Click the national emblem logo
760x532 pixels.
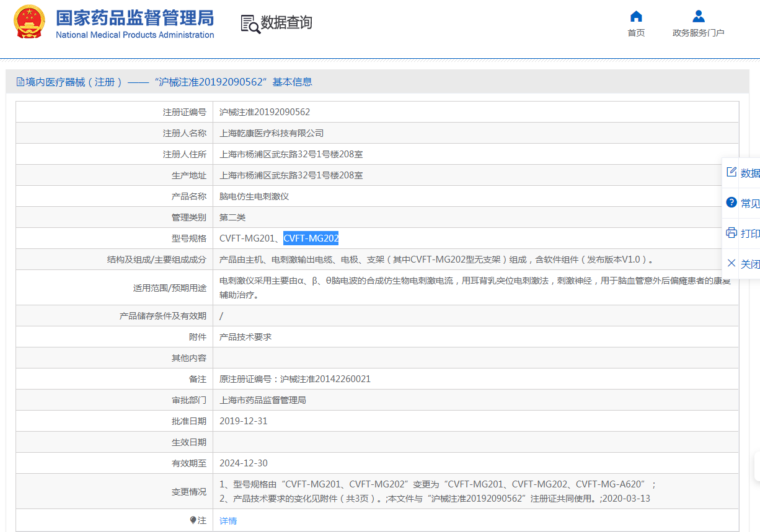pyautogui.click(x=29, y=22)
